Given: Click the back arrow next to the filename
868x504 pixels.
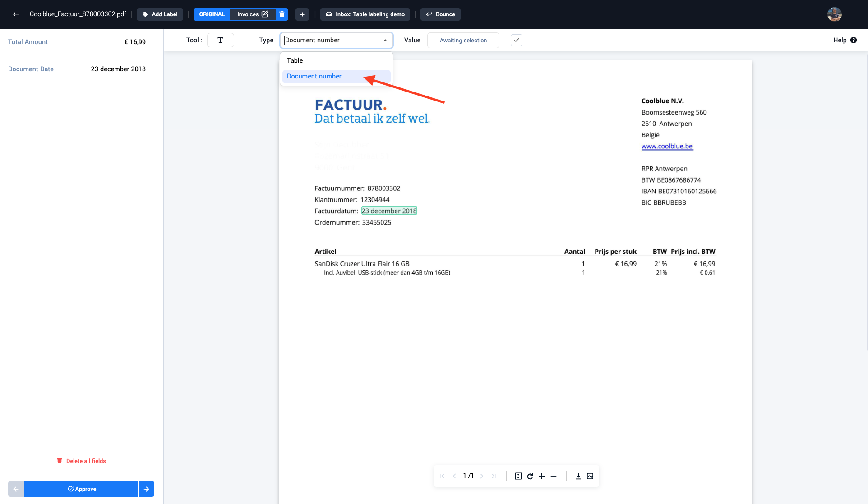Looking at the screenshot, I should tap(16, 14).
